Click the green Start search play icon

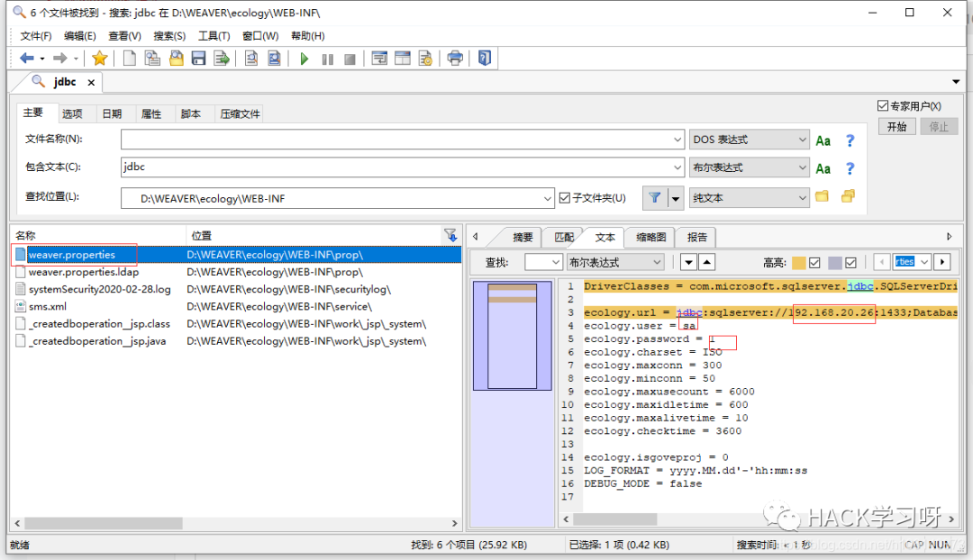(305, 59)
